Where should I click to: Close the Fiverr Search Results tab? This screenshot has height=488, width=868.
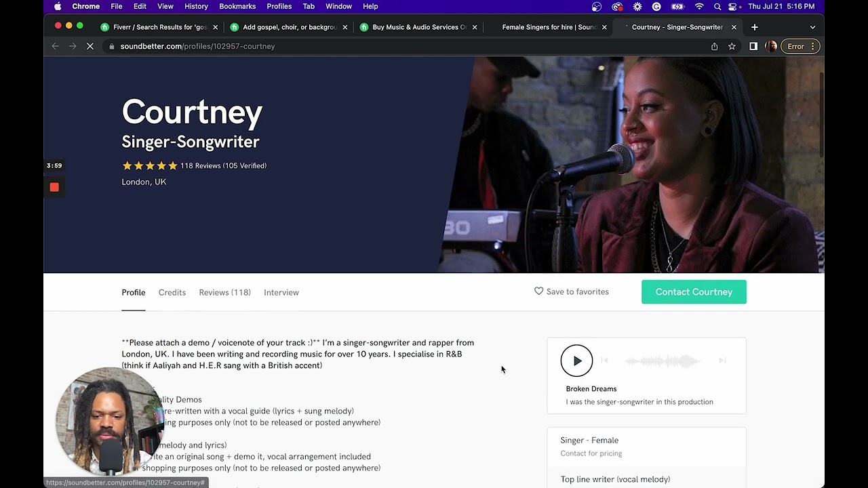(x=215, y=27)
